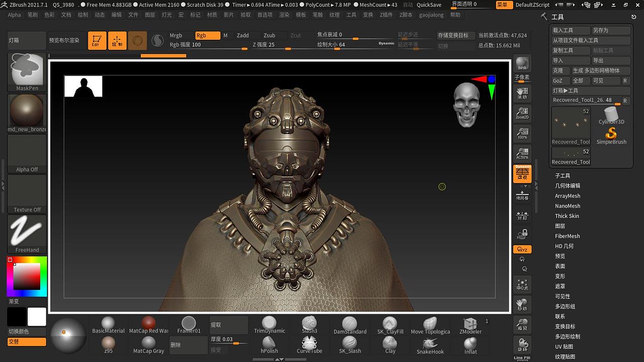Select the hPolish brush

[269, 345]
